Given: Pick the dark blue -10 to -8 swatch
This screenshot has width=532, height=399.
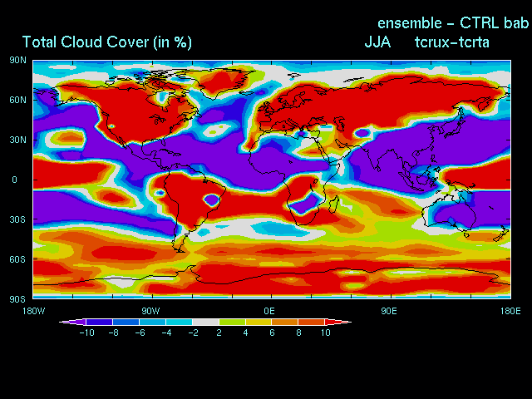Looking at the screenshot, I should point(99,322).
